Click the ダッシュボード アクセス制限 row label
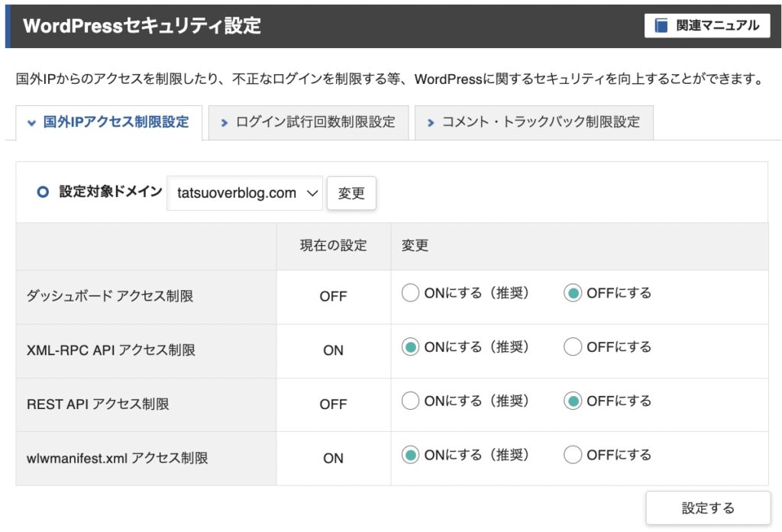The width and height of the screenshot is (782, 532). (x=110, y=296)
